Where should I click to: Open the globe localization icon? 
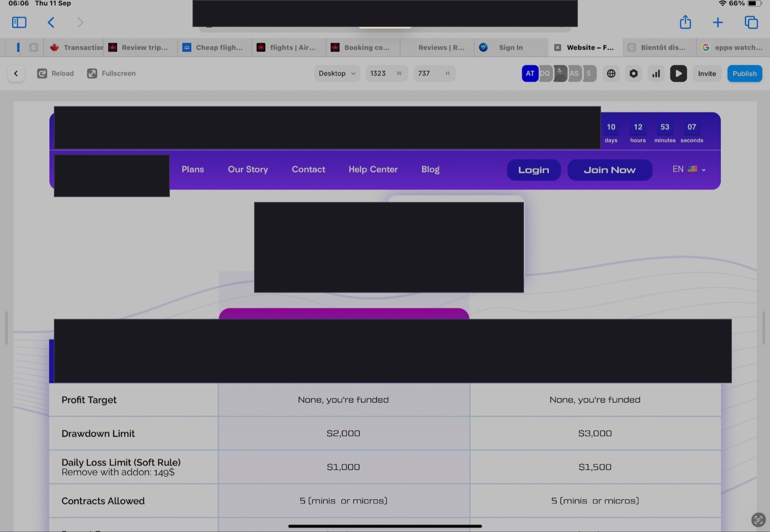point(611,74)
